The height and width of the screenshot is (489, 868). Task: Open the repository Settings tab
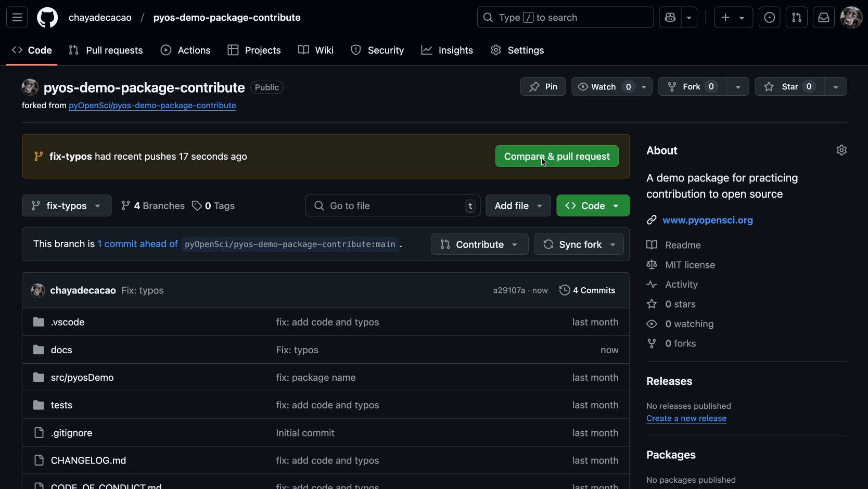(517, 50)
